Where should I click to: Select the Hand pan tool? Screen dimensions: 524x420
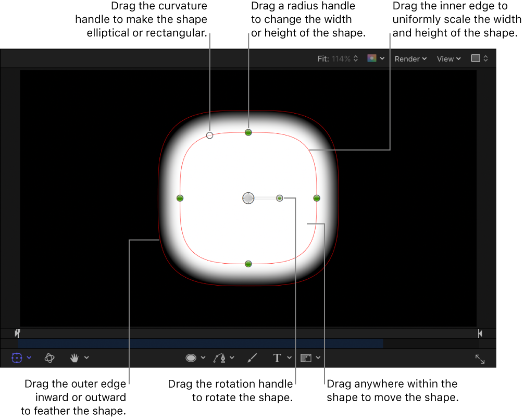[x=74, y=357]
